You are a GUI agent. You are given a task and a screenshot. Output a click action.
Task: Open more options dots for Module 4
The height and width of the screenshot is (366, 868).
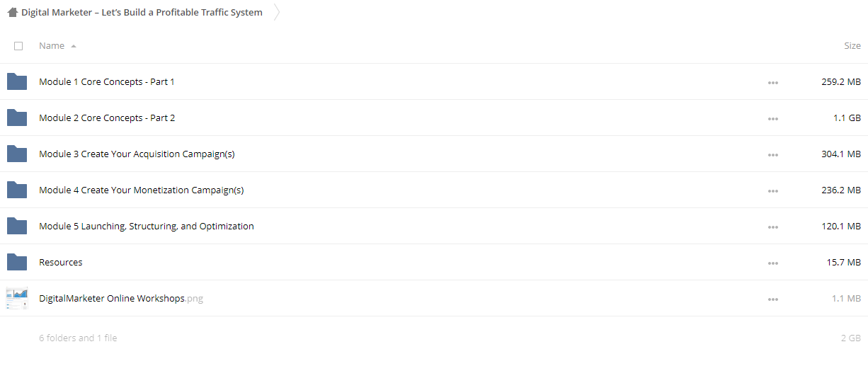pyautogui.click(x=773, y=191)
